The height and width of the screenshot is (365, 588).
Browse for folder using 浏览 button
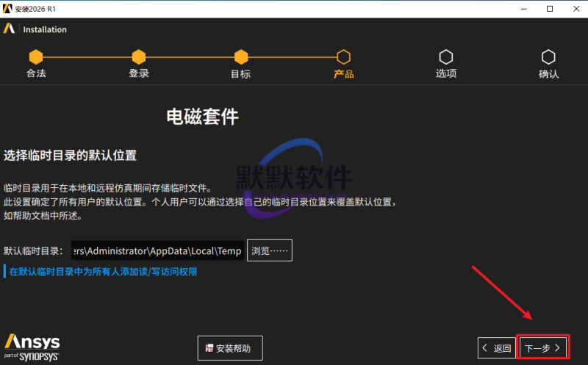point(270,251)
